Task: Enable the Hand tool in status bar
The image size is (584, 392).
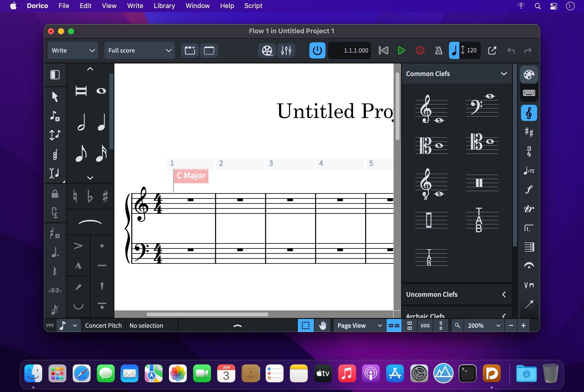Action: [322, 325]
